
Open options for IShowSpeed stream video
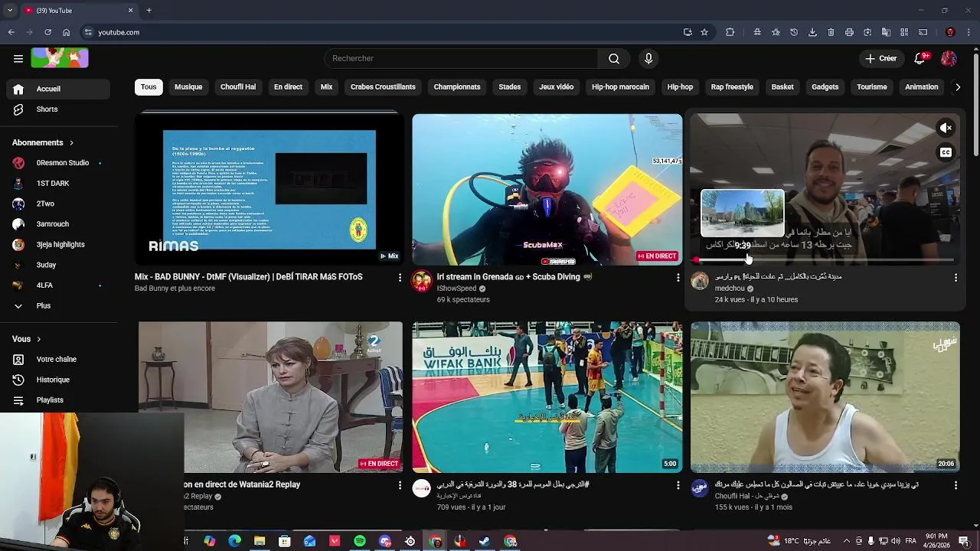click(678, 278)
